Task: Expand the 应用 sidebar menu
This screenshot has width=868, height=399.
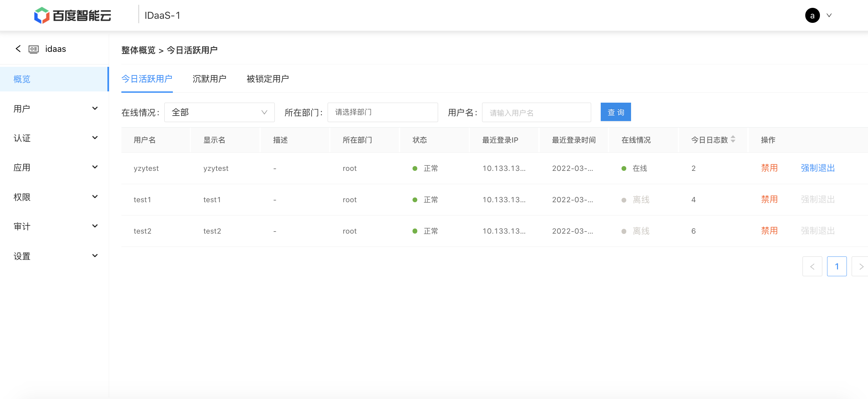Action: tap(54, 167)
